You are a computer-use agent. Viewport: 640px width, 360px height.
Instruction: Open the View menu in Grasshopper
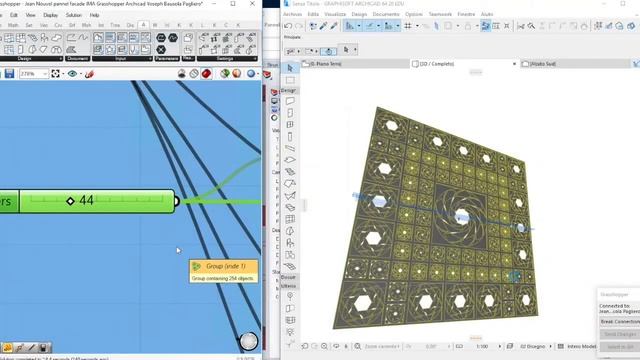click(x=31, y=15)
